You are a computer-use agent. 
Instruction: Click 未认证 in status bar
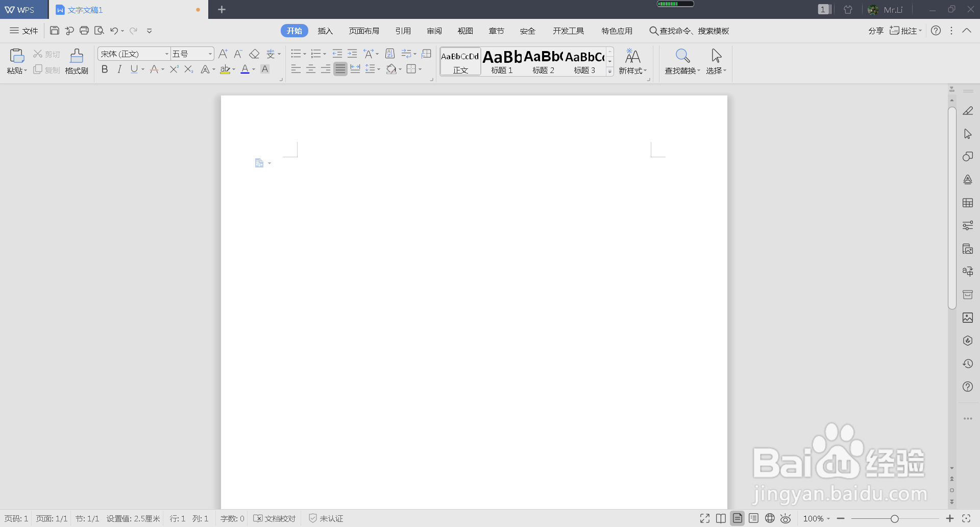[x=326, y=518]
